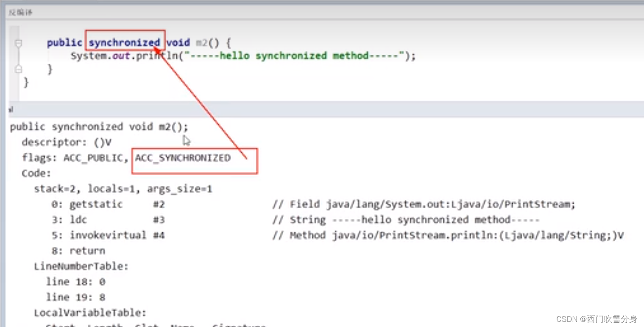Click the 'LocalVariableTable:' line

pos(90,313)
